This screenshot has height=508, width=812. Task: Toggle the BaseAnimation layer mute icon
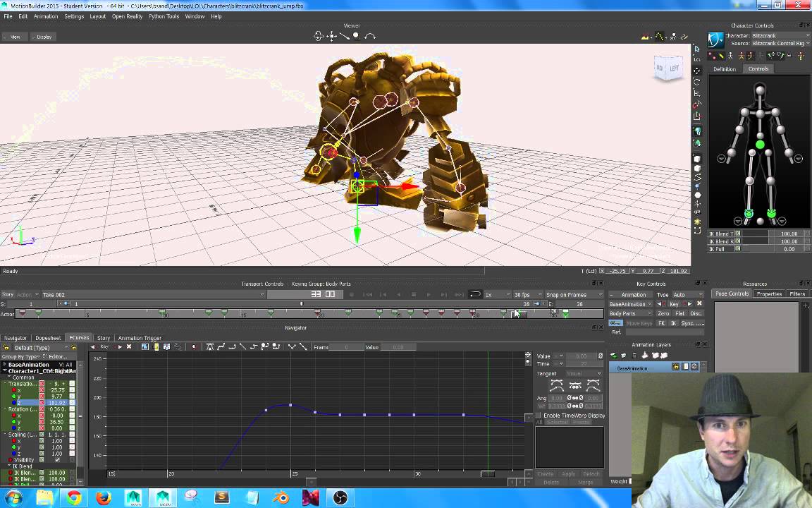(x=694, y=367)
